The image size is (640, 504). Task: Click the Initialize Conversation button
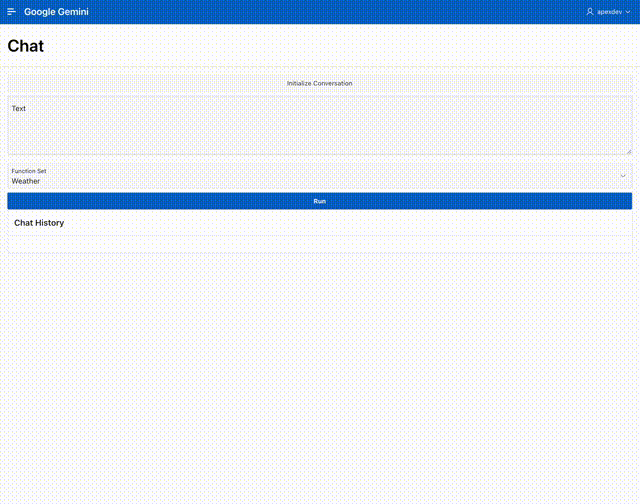pyautogui.click(x=320, y=83)
